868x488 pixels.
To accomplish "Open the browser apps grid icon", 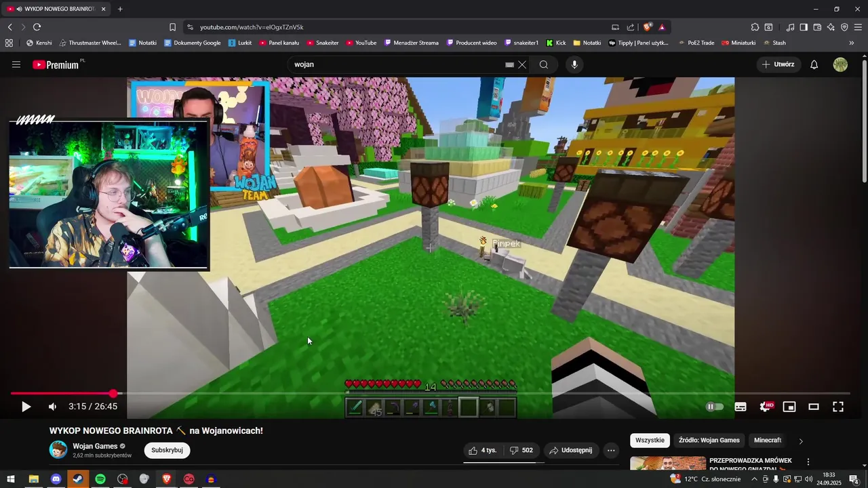I will pyautogui.click(x=9, y=43).
